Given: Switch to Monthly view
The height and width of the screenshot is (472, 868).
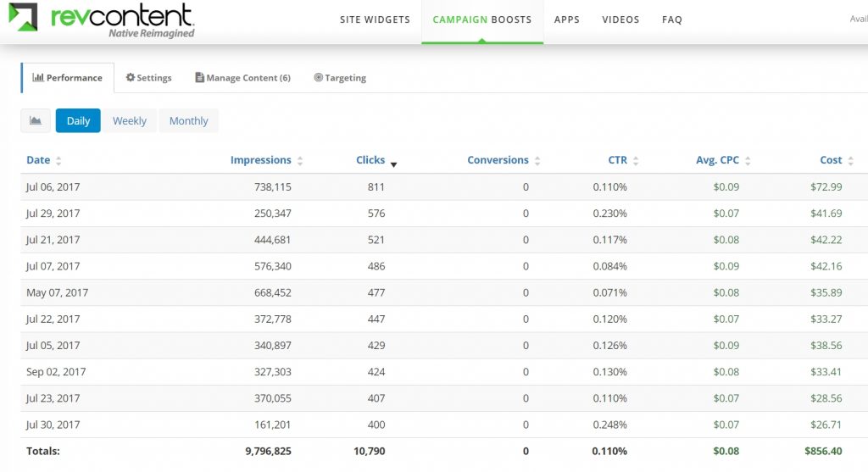Looking at the screenshot, I should (188, 121).
